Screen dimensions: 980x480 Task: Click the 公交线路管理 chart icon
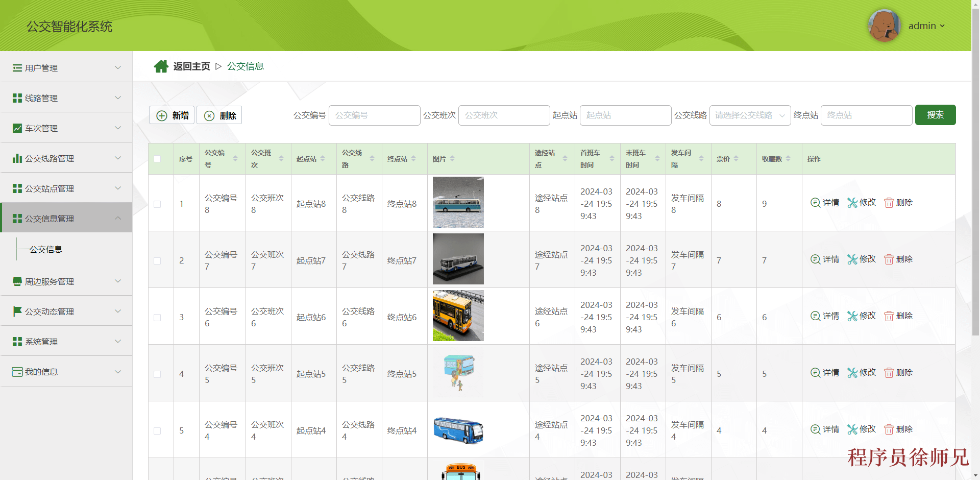pos(17,158)
